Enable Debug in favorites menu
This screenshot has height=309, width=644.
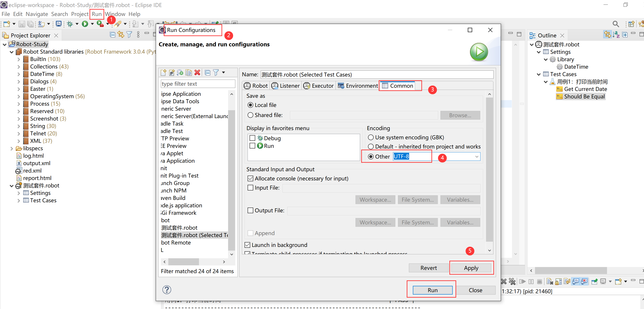(252, 138)
